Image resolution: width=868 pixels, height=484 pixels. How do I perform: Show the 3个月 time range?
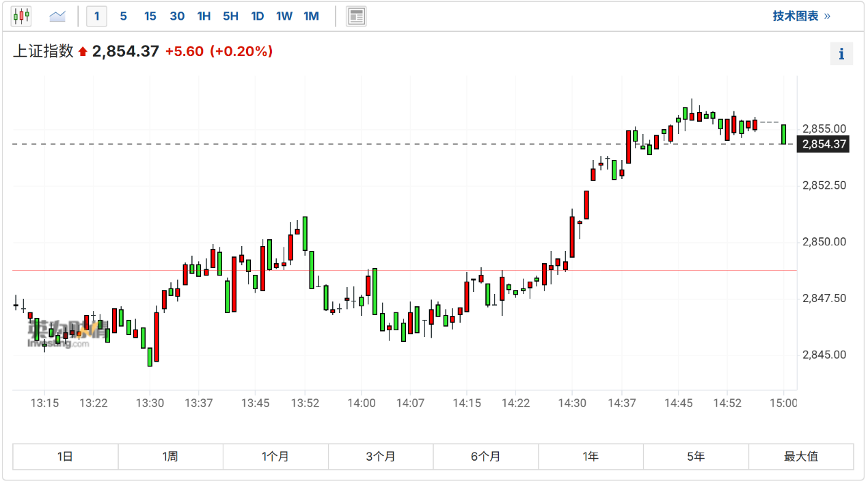381,457
